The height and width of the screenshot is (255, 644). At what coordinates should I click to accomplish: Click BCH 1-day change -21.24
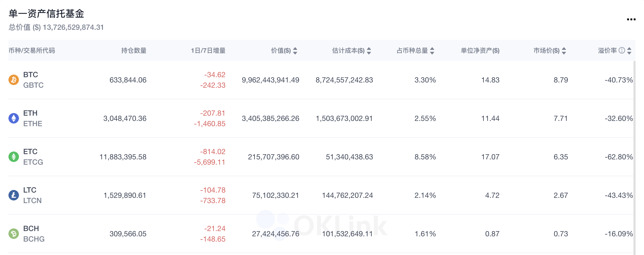coord(215,228)
